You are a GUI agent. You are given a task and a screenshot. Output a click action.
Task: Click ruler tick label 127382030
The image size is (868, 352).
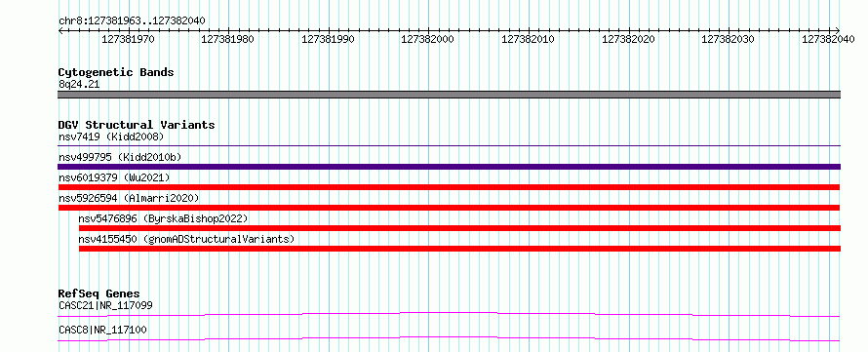[728, 39]
